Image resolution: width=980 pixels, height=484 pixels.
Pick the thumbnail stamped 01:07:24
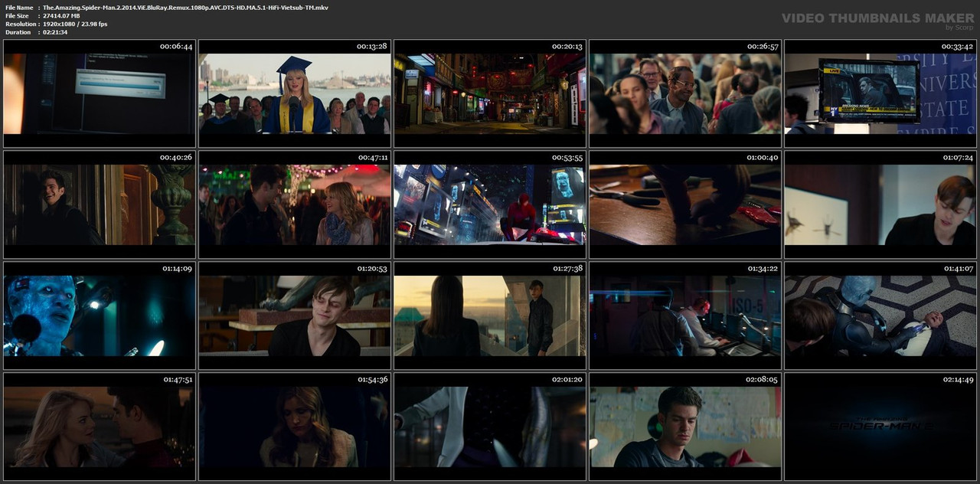(880, 204)
